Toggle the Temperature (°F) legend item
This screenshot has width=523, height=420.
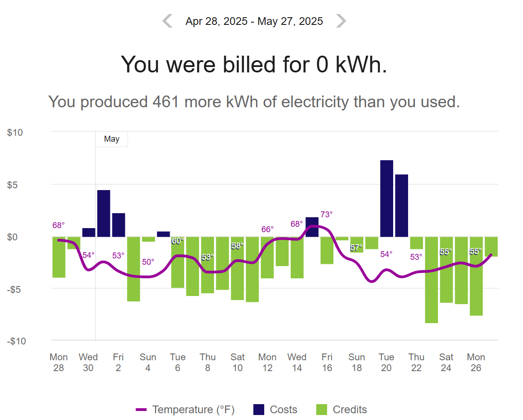pyautogui.click(x=185, y=409)
